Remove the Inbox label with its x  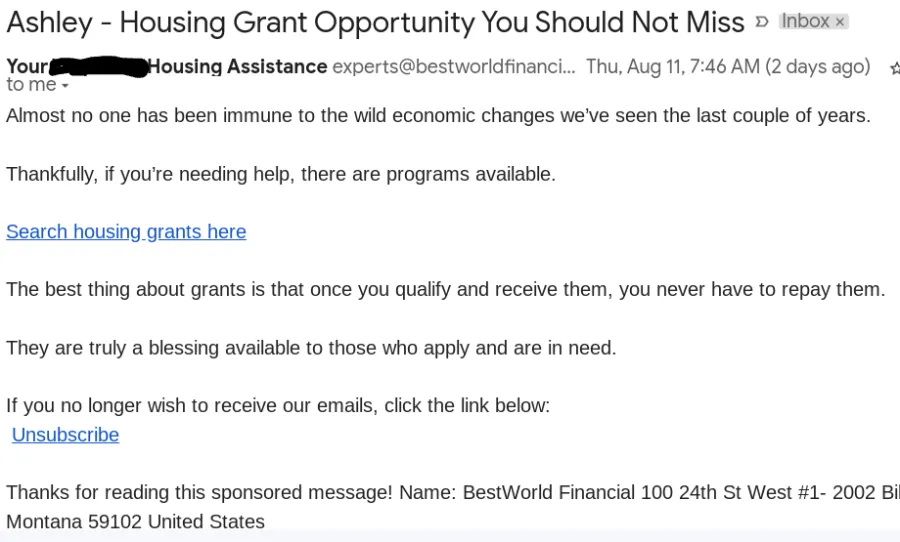pos(840,22)
